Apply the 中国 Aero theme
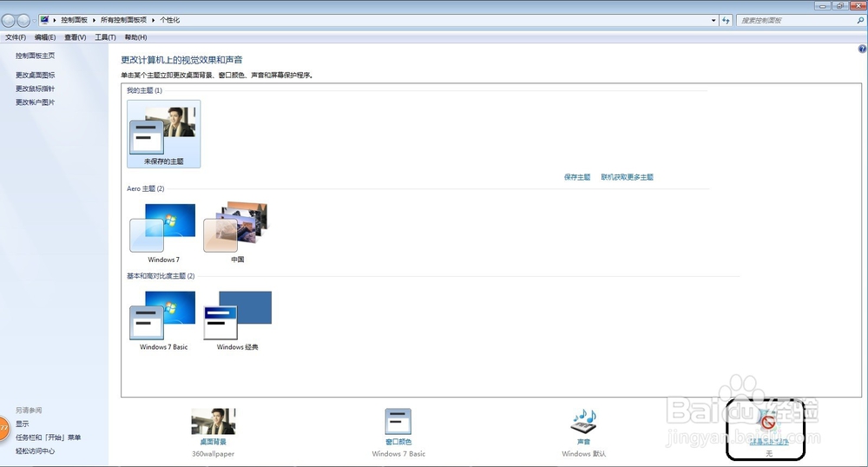Screen dimensions: 868x467 237,233
